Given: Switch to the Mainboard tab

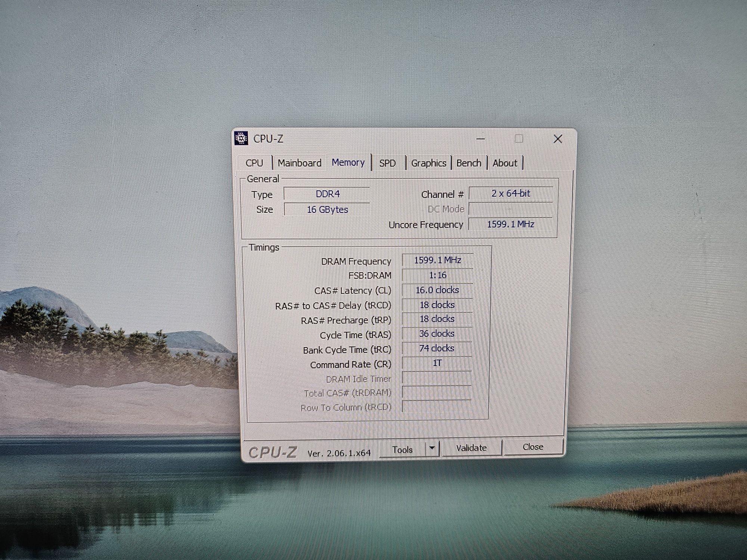Looking at the screenshot, I should click(300, 163).
